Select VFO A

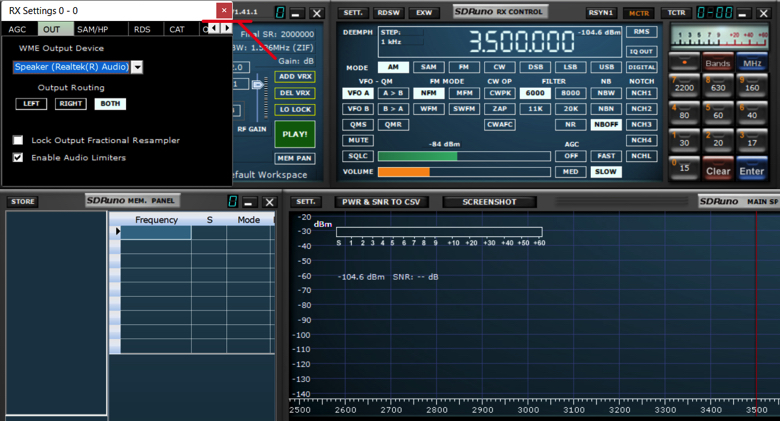click(358, 93)
